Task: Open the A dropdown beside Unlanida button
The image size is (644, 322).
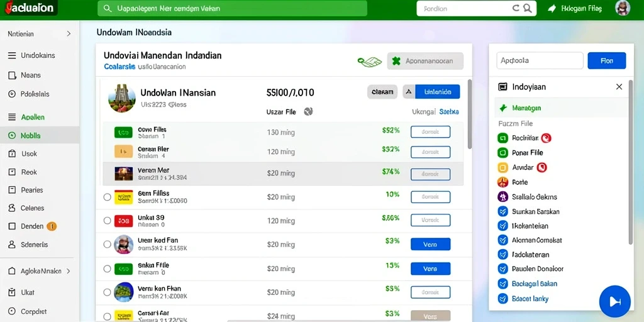Action: pos(409,92)
